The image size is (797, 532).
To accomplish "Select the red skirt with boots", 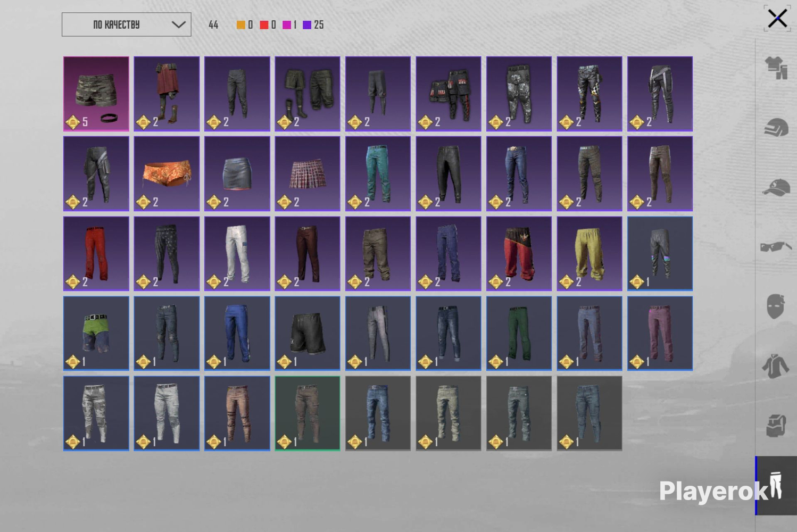I will click(167, 94).
